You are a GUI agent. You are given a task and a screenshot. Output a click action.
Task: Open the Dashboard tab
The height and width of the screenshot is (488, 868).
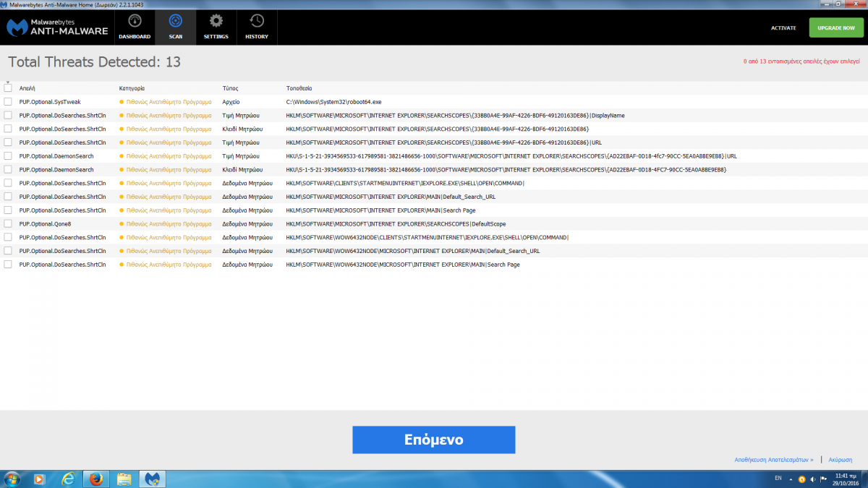(x=135, y=27)
